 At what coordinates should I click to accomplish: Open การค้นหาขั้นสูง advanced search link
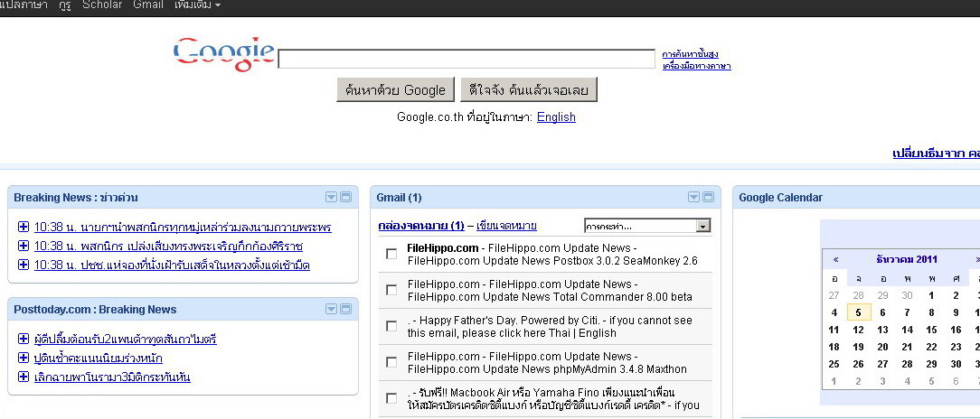[691, 54]
